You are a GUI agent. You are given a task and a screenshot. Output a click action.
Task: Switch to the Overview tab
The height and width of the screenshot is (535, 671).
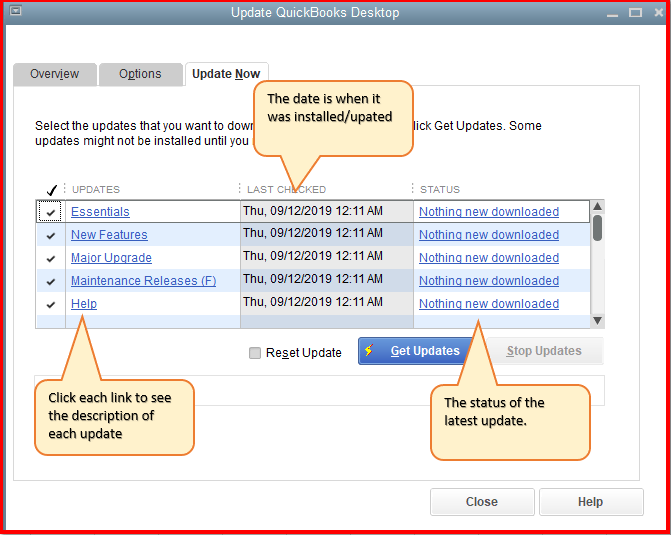pos(55,74)
